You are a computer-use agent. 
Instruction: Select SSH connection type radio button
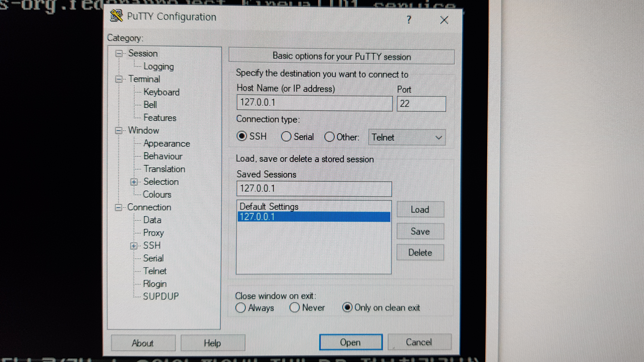[242, 136]
